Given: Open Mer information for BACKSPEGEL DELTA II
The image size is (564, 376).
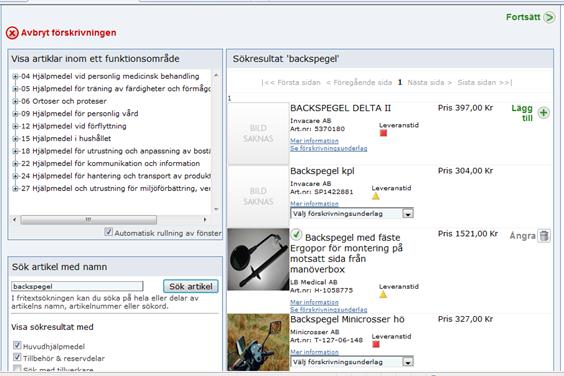Looking at the screenshot, I should pyautogui.click(x=314, y=141).
